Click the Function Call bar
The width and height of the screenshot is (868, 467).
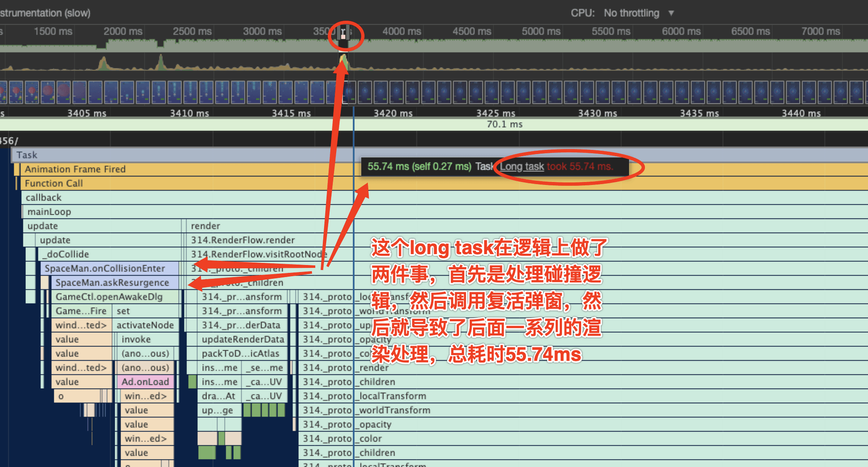click(53, 183)
